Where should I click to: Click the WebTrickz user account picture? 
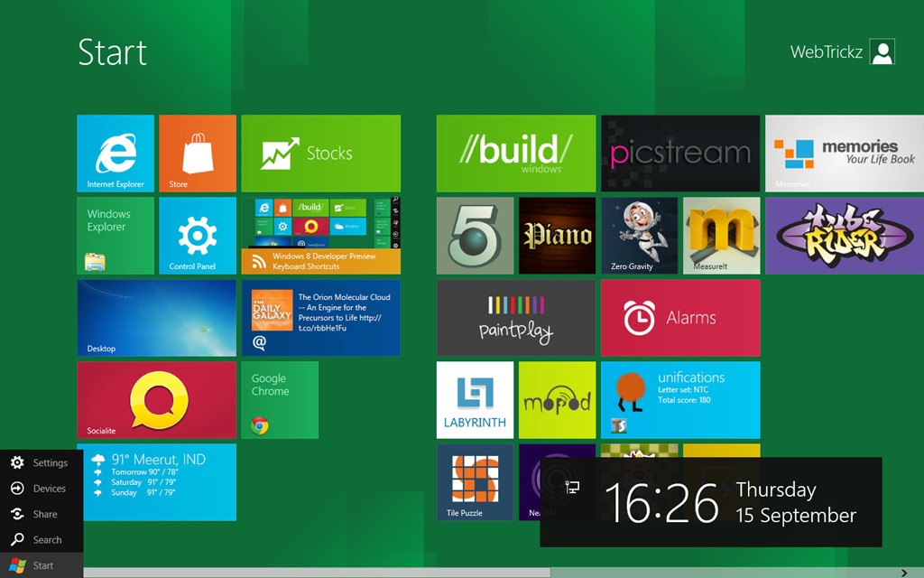882,51
